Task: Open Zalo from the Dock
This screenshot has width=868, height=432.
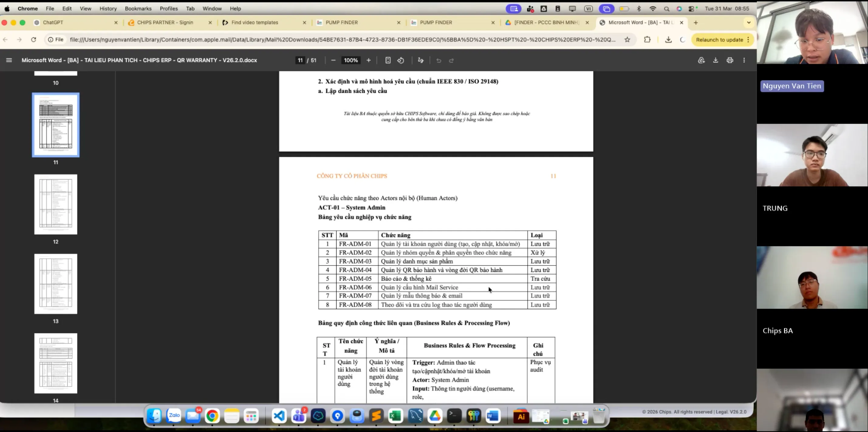Action: 174,416
